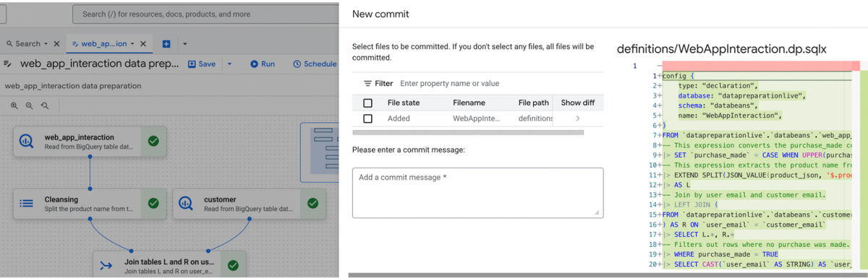Viewport: 868px width, 278px height.
Task: Click the File path column header
Action: (x=534, y=103)
